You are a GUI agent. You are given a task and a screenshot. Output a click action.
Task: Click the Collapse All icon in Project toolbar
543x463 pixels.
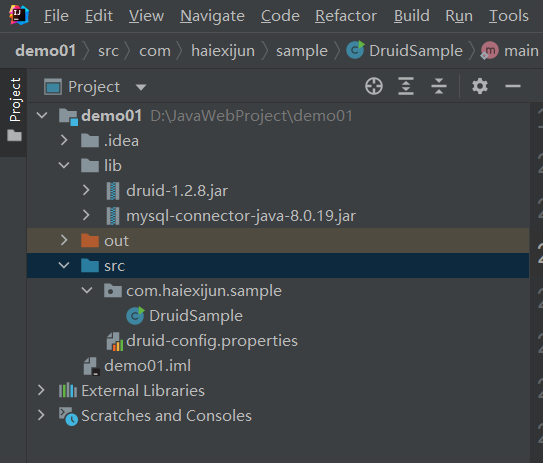click(x=439, y=86)
